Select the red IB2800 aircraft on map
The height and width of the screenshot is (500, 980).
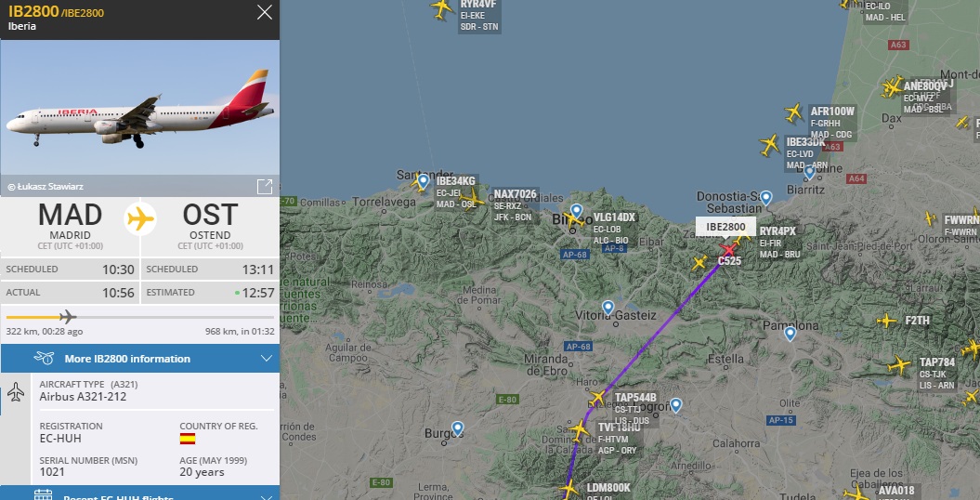[x=728, y=250]
